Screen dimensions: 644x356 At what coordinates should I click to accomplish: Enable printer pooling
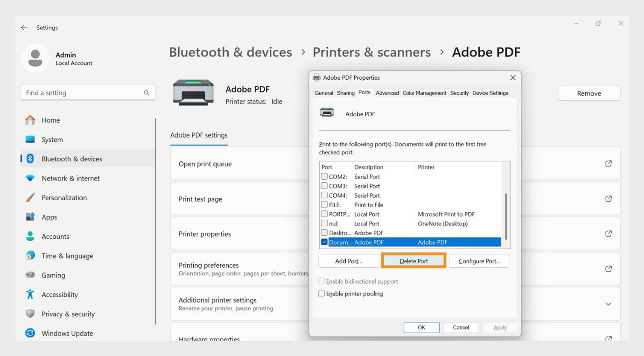coord(321,293)
